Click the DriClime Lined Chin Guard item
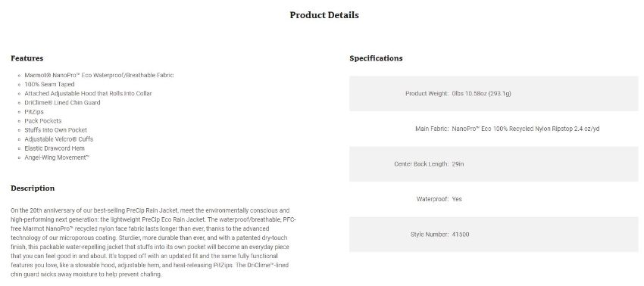The width and height of the screenshot is (644, 286). 62,103
